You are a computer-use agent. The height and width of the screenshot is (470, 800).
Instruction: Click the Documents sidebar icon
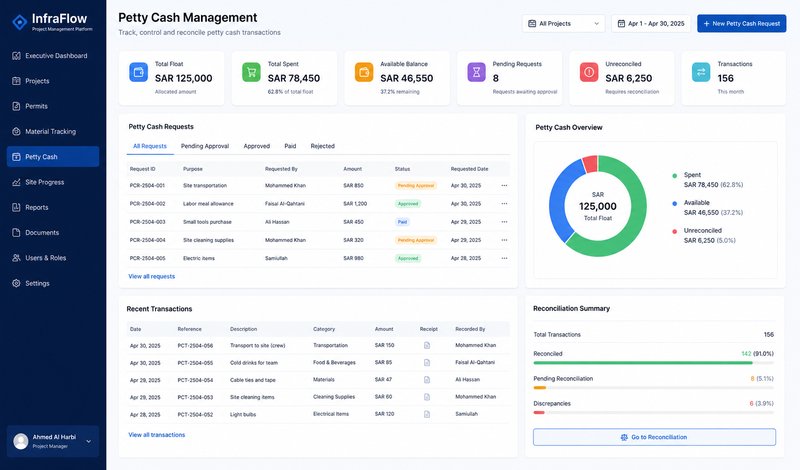click(x=16, y=232)
